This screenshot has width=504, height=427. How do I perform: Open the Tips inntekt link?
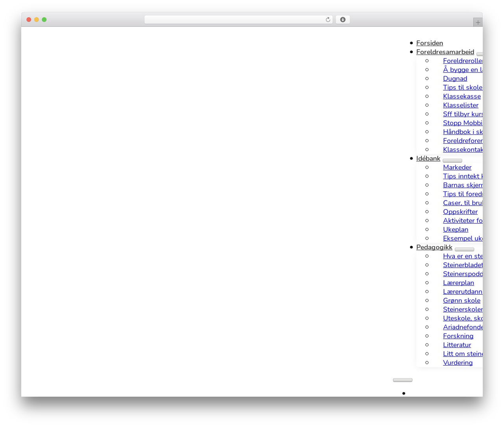point(463,176)
